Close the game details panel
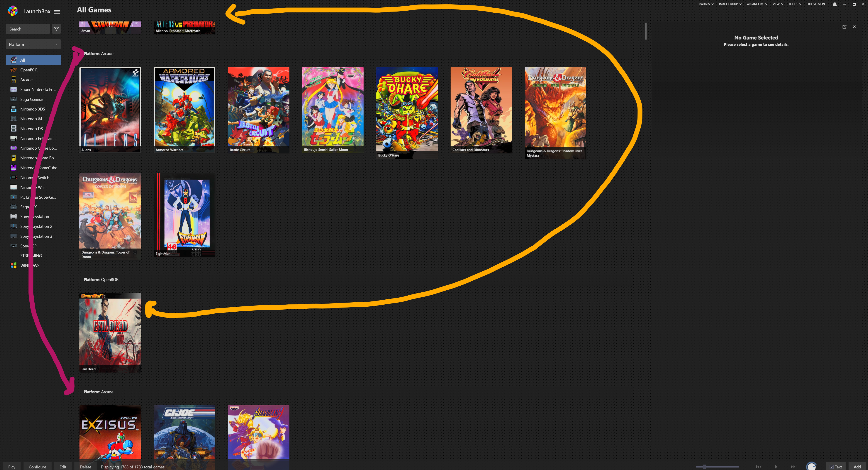This screenshot has height=470, width=868. (x=854, y=27)
